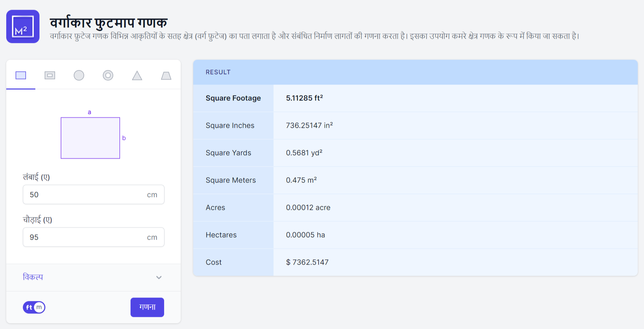Click the Cost result value
This screenshot has width=644, height=329.
click(x=307, y=262)
